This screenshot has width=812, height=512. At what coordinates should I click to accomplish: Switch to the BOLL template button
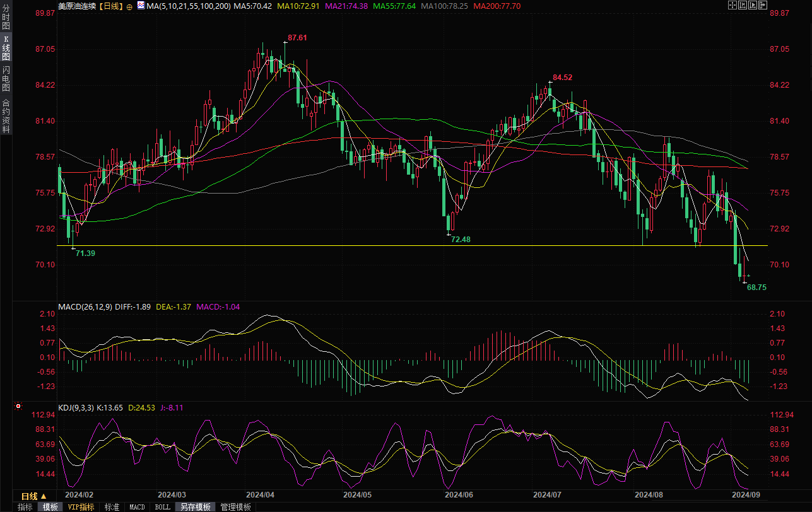tap(162, 507)
